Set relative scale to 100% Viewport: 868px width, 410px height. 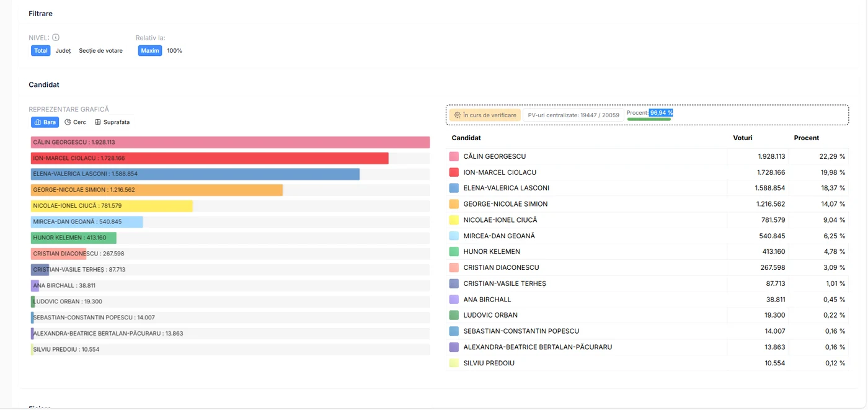(x=175, y=51)
